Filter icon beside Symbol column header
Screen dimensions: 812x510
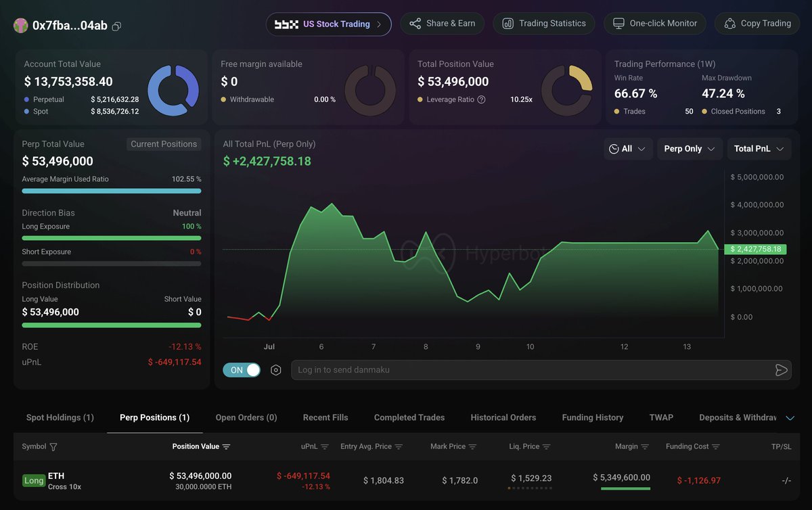point(53,447)
